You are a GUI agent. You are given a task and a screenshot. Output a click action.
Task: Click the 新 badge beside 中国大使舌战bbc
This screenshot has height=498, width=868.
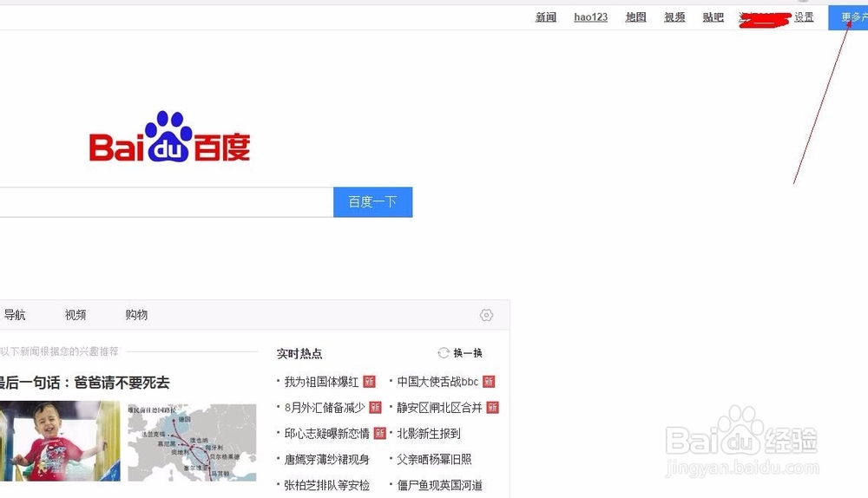tap(489, 382)
